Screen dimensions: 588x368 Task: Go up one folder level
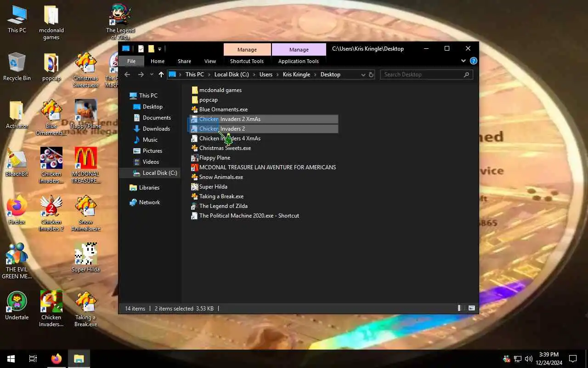161,75
